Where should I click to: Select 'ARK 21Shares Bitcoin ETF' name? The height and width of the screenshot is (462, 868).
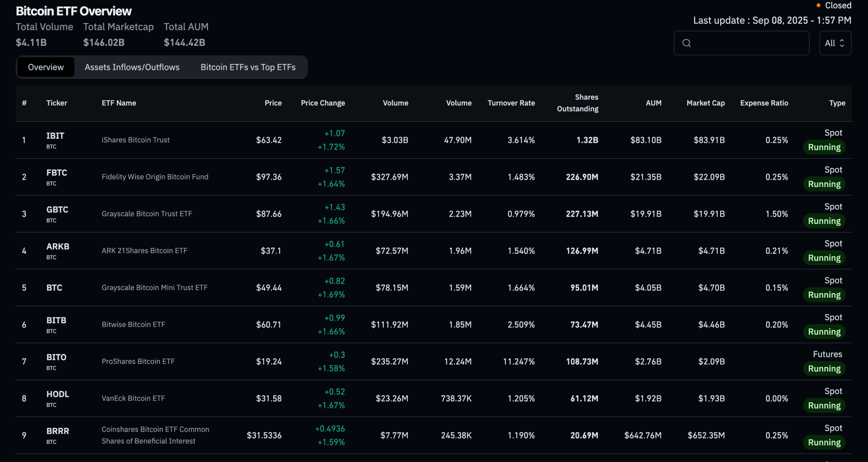click(x=144, y=251)
